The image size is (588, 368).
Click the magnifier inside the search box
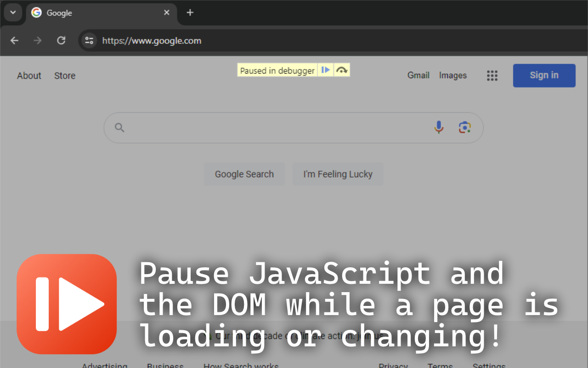point(119,127)
